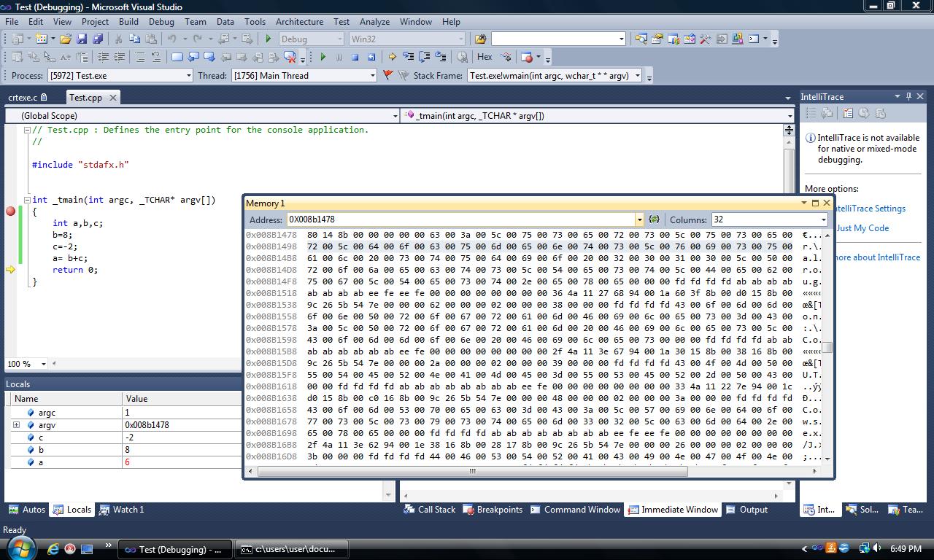Switch to the Watch 1 tab
This screenshot has width=934, height=560.
121,510
